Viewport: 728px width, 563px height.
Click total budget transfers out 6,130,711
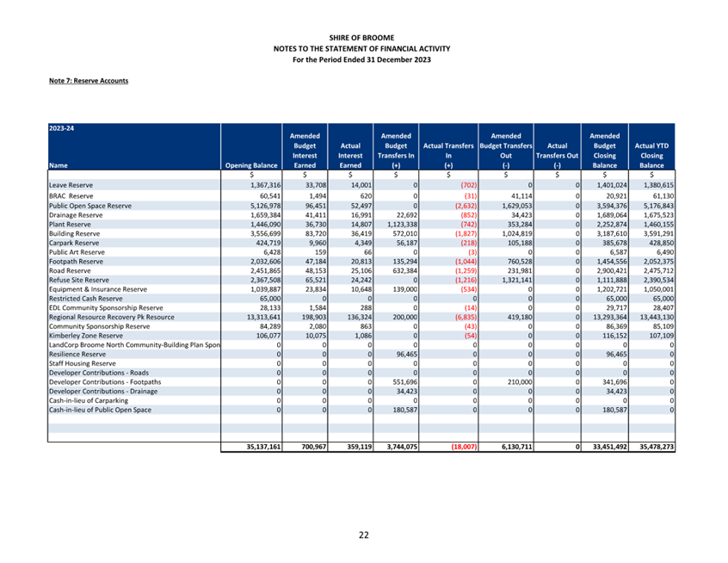(x=517, y=447)
